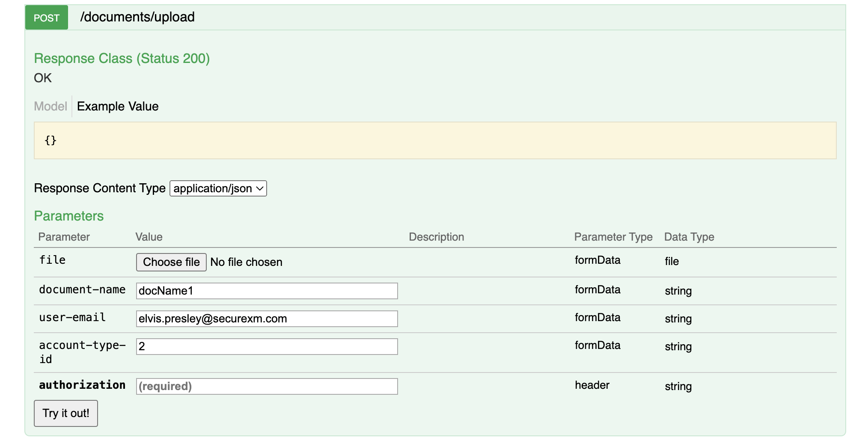Viewport: 868px width, 441px height.
Task: Focus the user-email text field
Action: coord(267,319)
